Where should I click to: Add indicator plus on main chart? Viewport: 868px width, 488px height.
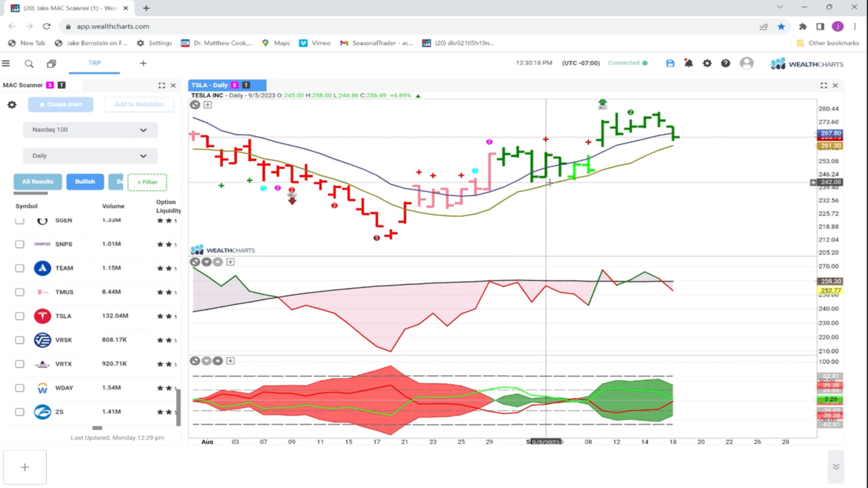point(208,105)
